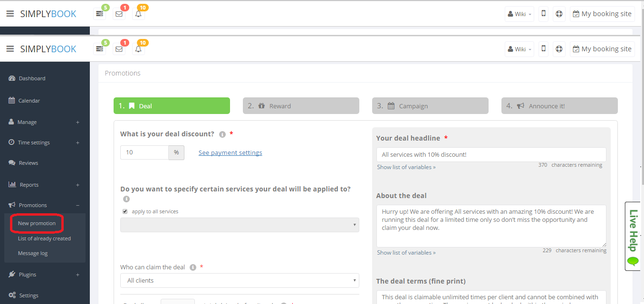Uncheck 'apply to all services' checkbox
The image size is (644, 304).
pos(125,211)
